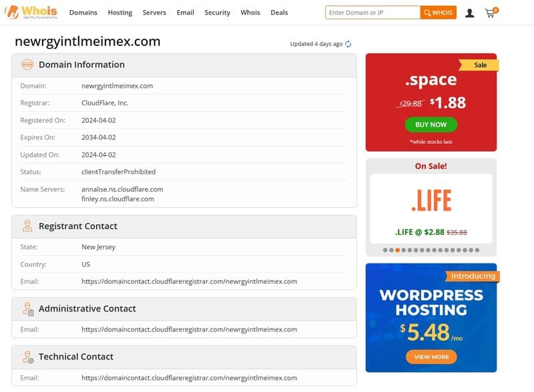Viewport: 534px width, 392px height.
Task: Click the Whois logo in header
Action: [x=31, y=12]
